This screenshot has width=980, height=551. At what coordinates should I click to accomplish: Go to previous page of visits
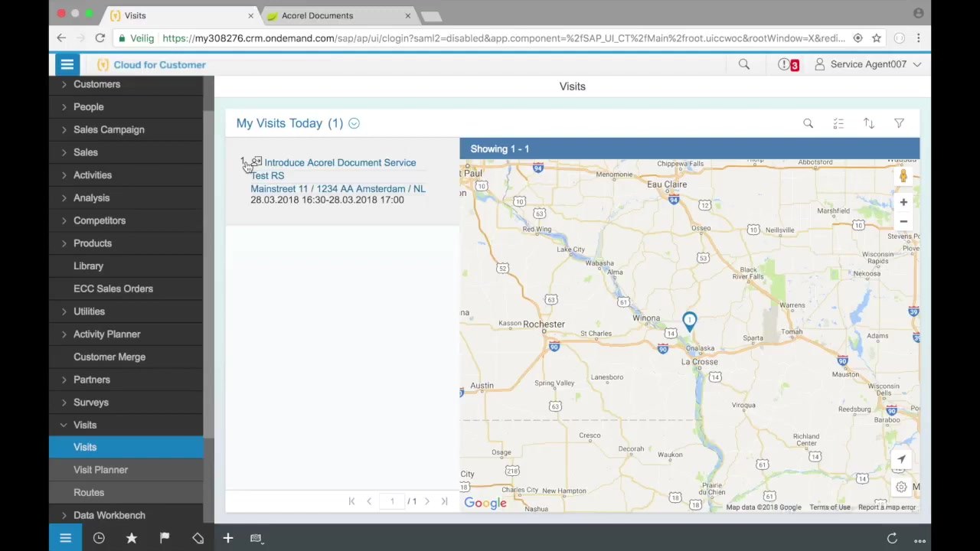pos(369,501)
